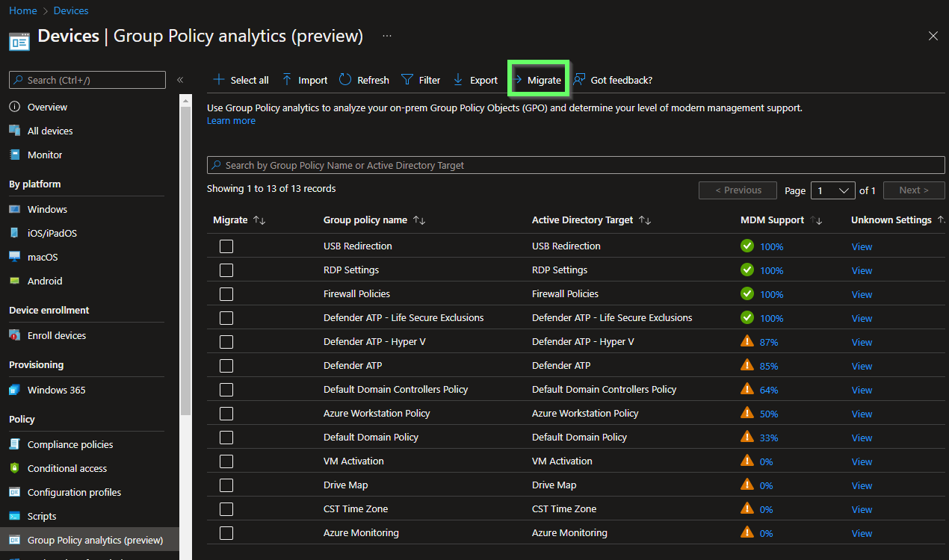The height and width of the screenshot is (560, 949).
Task: Sort by Migrate column arrows
Action: (259, 220)
